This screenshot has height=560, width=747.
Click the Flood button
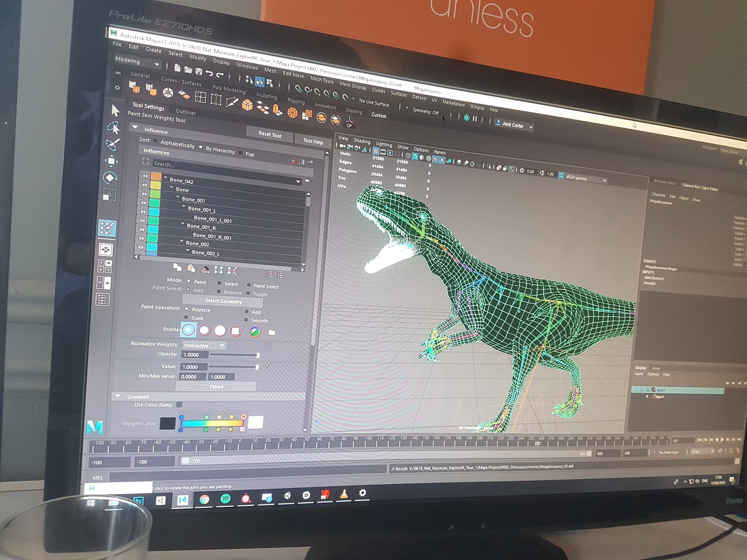[216, 387]
